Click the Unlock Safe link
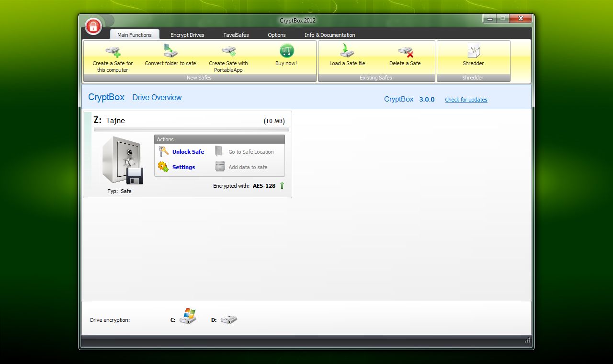 click(x=188, y=152)
